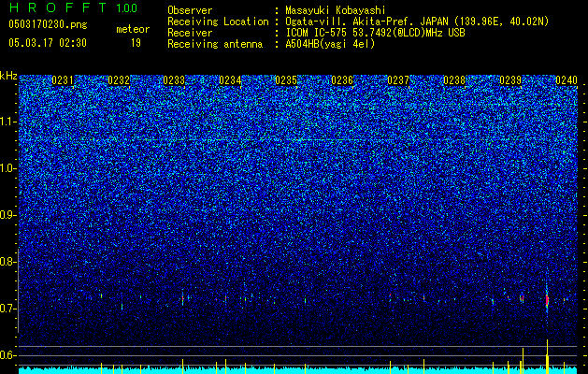Click the Observer name Masayuki Kobayashi
The image size is (588, 374).
pyautogui.click(x=336, y=10)
